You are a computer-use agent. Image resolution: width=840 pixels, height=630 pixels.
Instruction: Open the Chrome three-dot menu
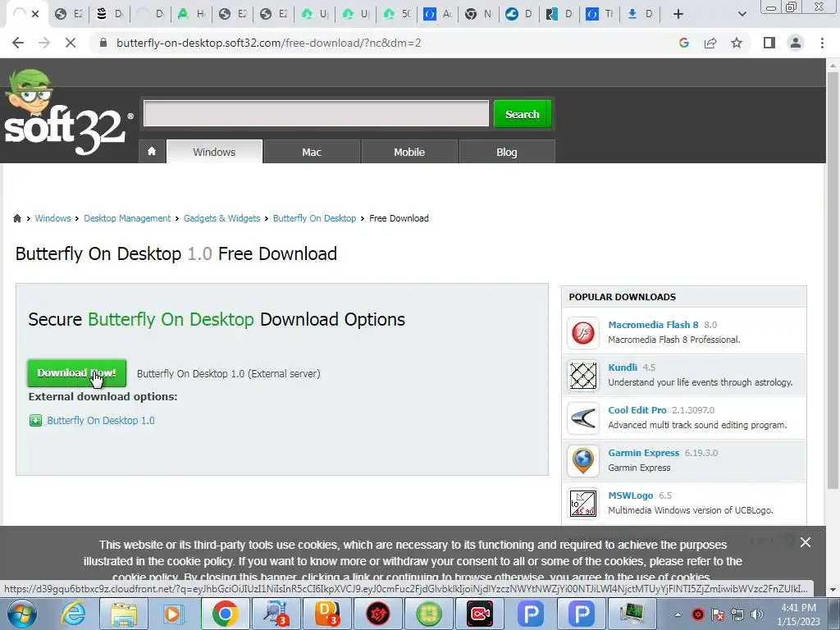click(822, 43)
